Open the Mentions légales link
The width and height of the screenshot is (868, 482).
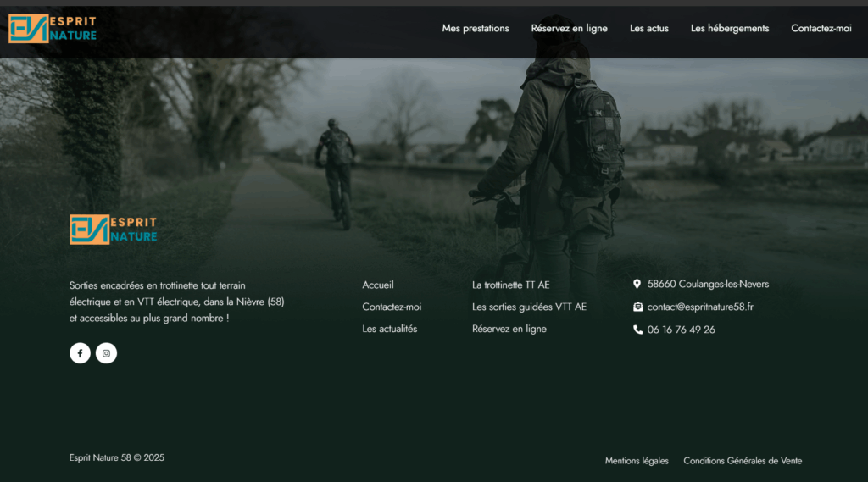tap(637, 461)
